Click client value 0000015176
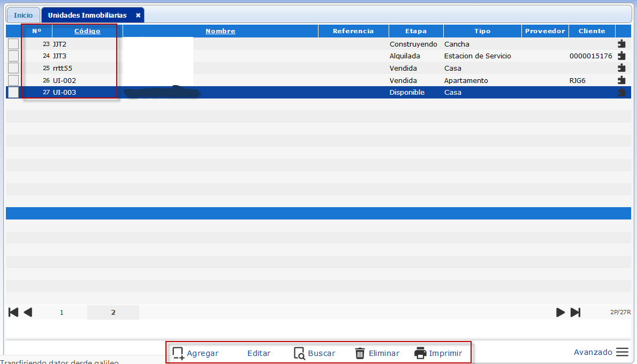The image size is (637, 364). 590,56
